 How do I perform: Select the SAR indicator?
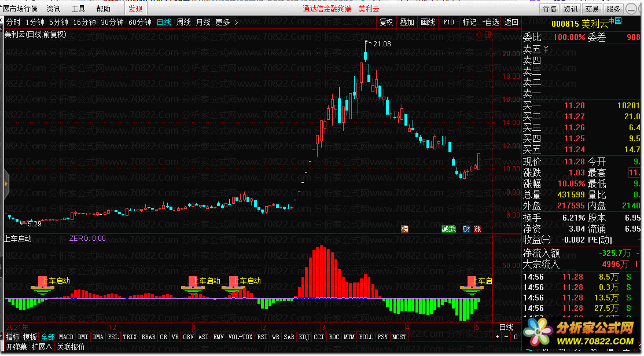pyautogui.click(x=289, y=337)
